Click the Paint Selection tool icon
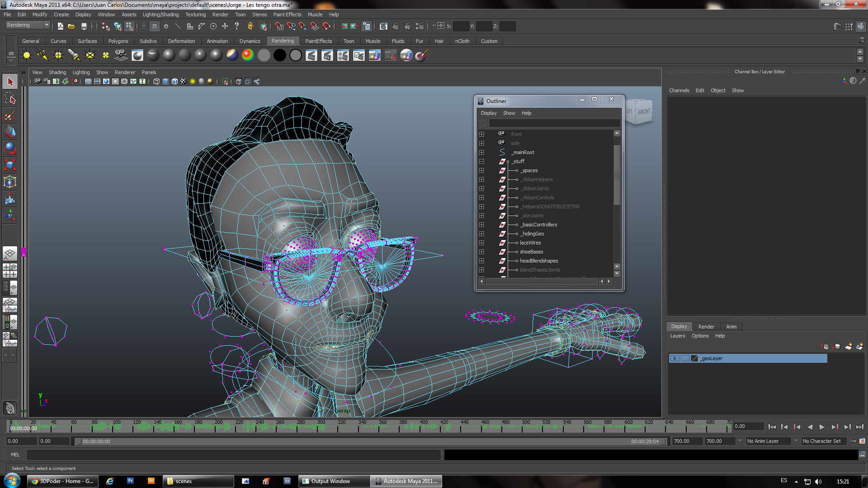Screen dimensions: 868x488 coord(10,115)
